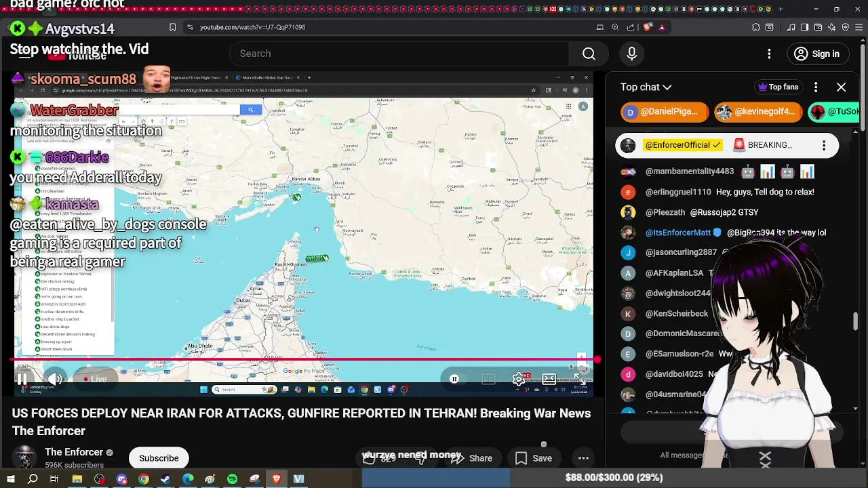Open Microsoft Edge from the taskbar
The image size is (868, 488).
point(188,479)
